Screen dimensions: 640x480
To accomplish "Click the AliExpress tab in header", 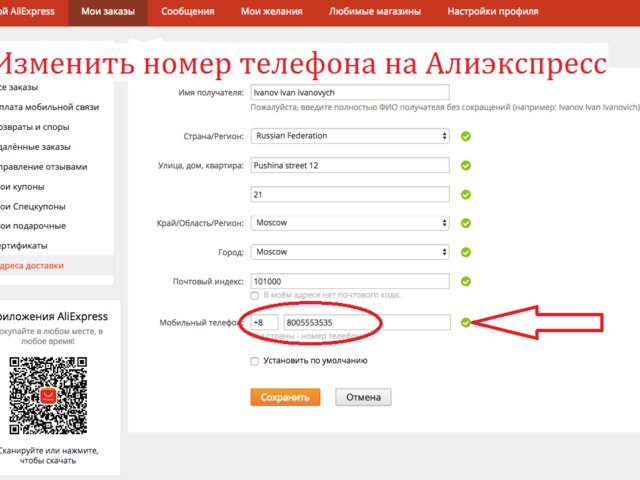I will (x=27, y=12).
